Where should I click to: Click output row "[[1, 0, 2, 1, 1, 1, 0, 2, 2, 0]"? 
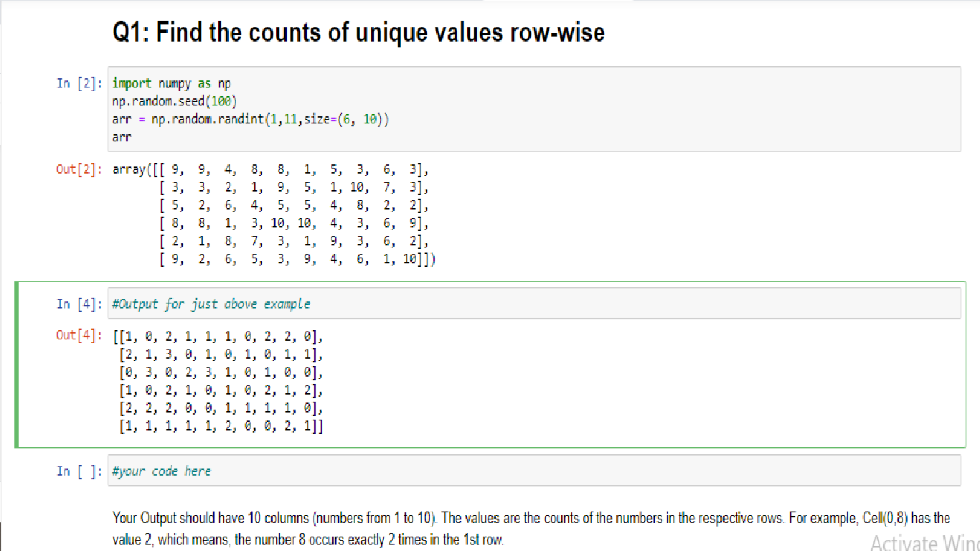tap(219, 336)
